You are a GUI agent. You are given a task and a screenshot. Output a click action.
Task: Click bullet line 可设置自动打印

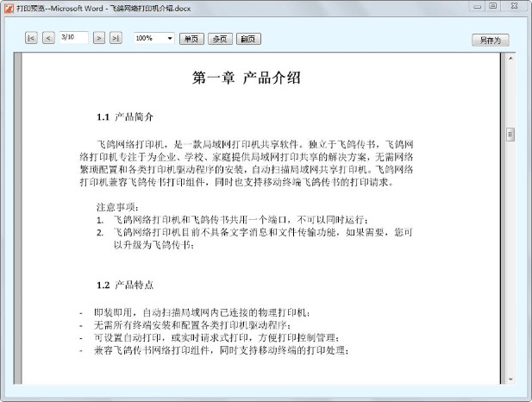[x=210, y=338]
